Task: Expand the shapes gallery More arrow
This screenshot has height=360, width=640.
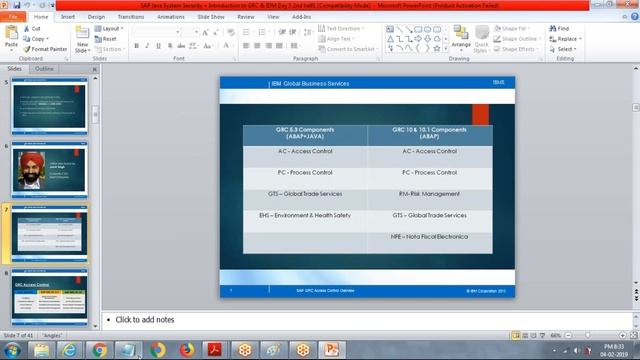Action: click(446, 49)
